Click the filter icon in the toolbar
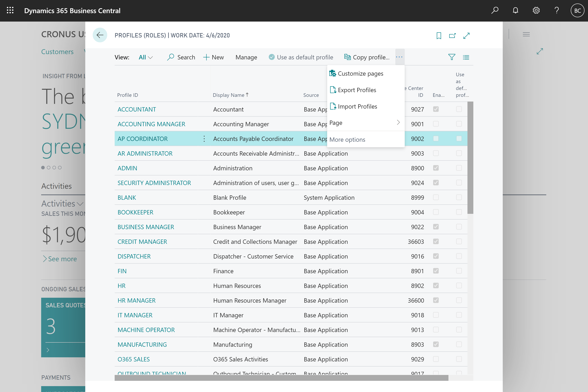This screenshot has width=588, height=392. click(452, 57)
